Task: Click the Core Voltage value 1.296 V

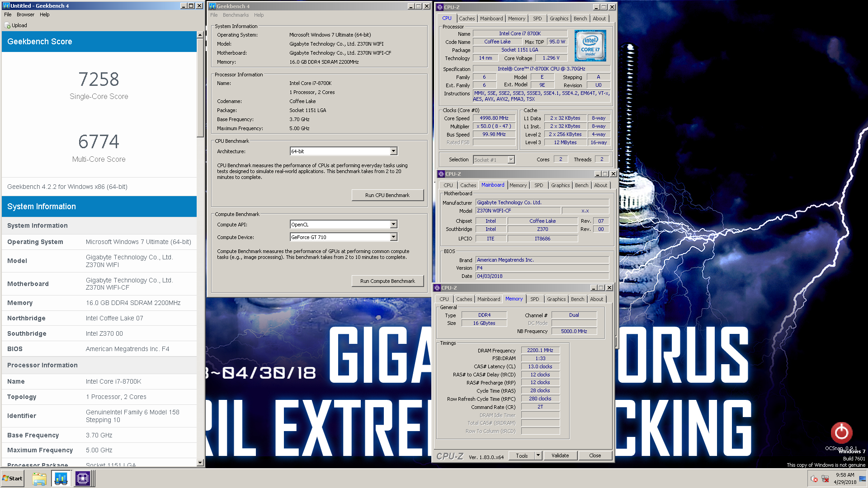Action: (551, 58)
